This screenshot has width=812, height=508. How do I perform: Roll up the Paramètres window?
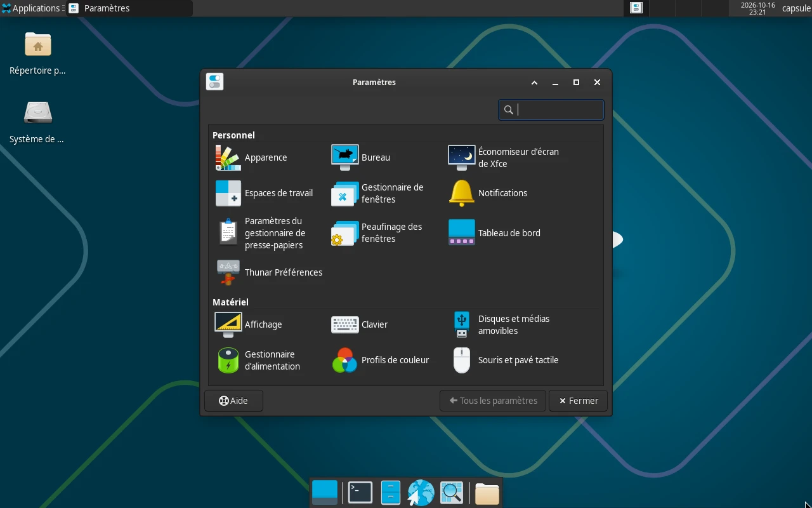(534, 83)
